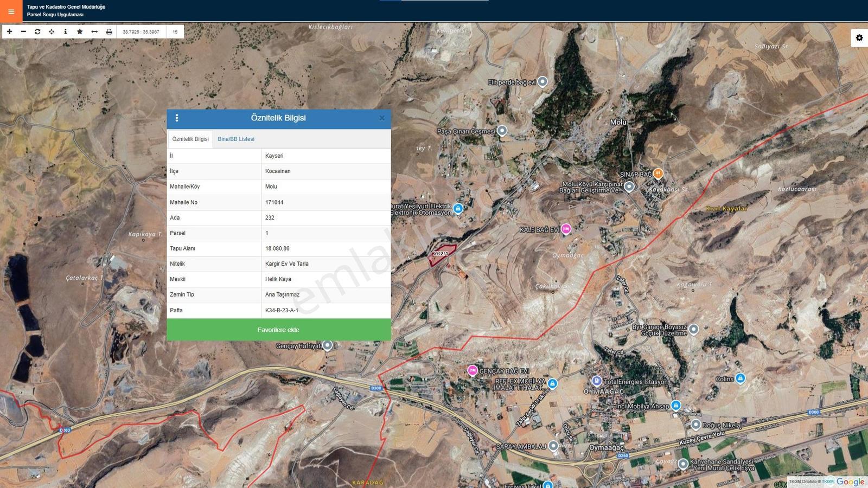
Task: Click the Pafta value K34-B-23-A-1
Action: [326, 310]
